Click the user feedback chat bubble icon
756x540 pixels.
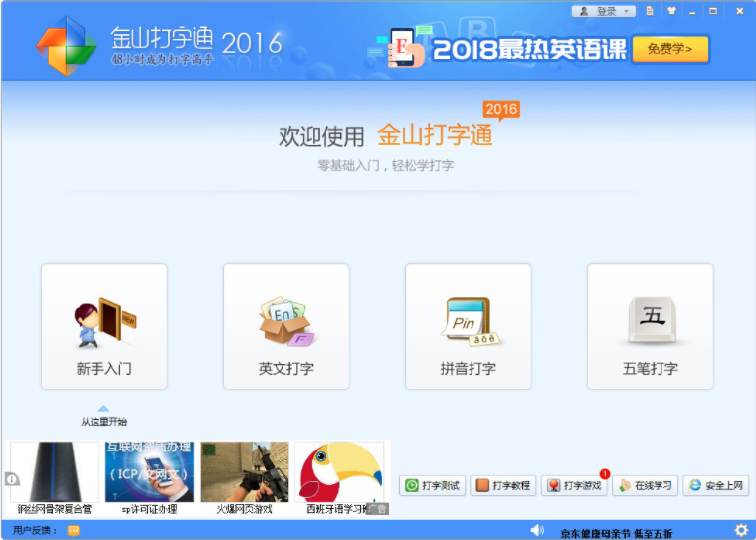[x=74, y=531]
